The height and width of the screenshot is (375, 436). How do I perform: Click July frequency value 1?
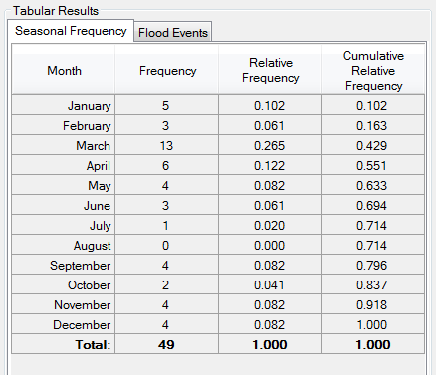(167, 225)
